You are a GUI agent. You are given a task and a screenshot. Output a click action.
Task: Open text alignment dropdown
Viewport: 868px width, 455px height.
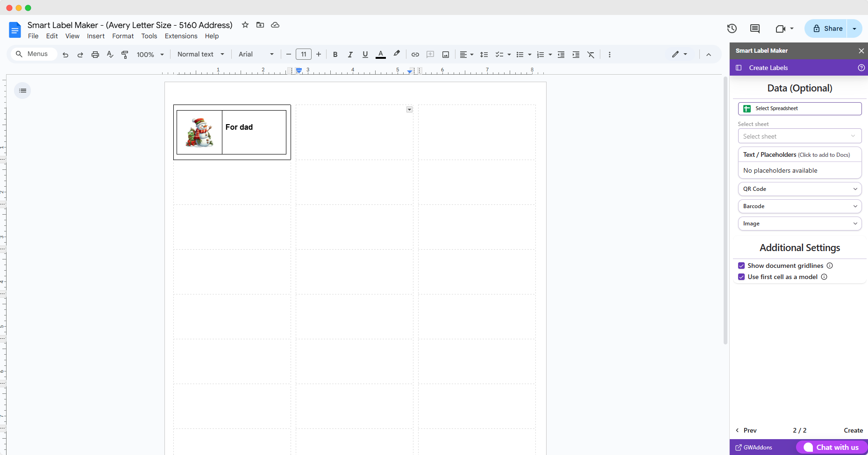[x=466, y=55]
